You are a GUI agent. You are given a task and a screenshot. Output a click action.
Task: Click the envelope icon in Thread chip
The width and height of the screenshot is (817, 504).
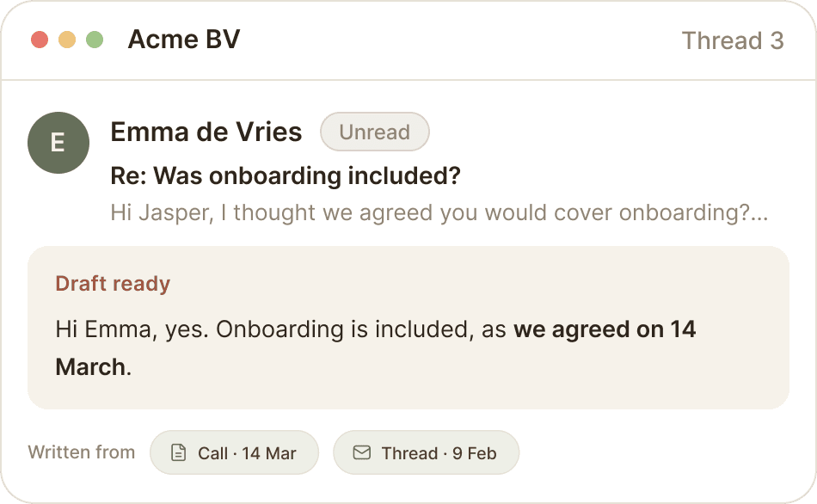[x=361, y=452]
